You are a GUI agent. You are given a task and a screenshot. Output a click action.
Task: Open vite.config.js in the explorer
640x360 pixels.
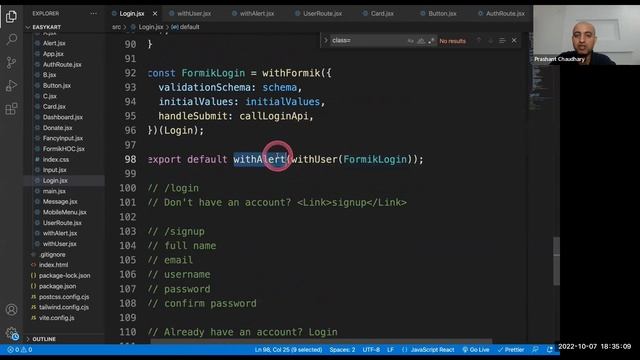(56, 318)
